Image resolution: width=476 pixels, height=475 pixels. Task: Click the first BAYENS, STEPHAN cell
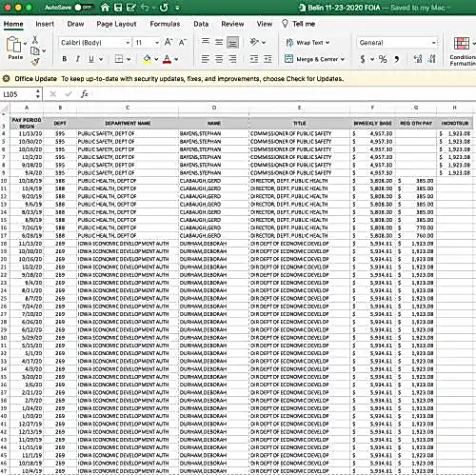coord(213,133)
